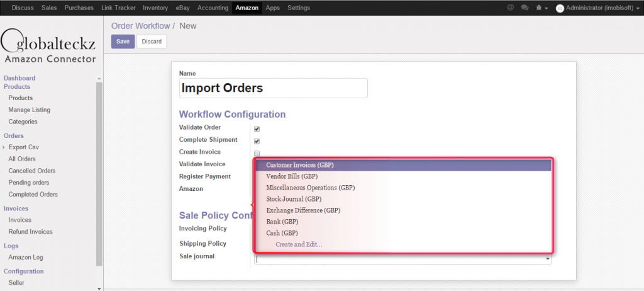Screen dimensions: 644x291
Task: Uncheck the Validate Order checkbox
Action: pyautogui.click(x=257, y=128)
